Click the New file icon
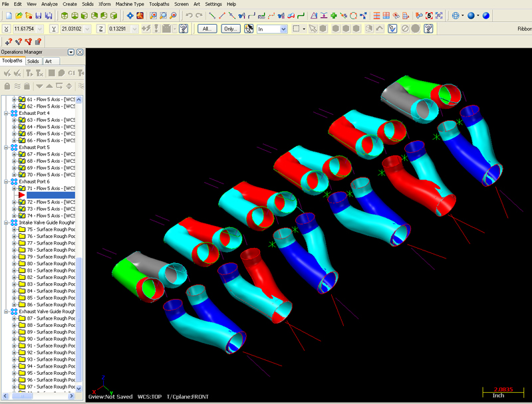Screen dimensions: 532x404 coord(9,15)
